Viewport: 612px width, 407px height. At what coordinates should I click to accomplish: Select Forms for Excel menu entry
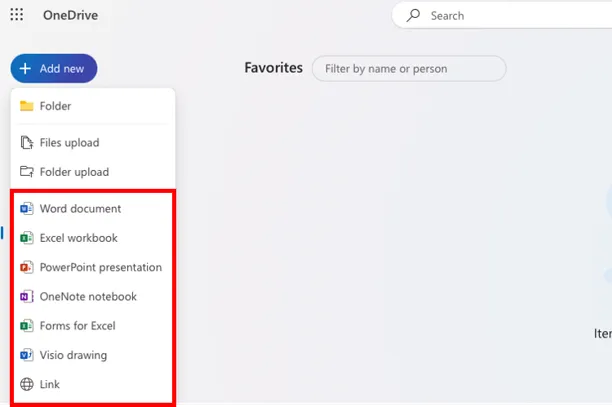[77, 326]
